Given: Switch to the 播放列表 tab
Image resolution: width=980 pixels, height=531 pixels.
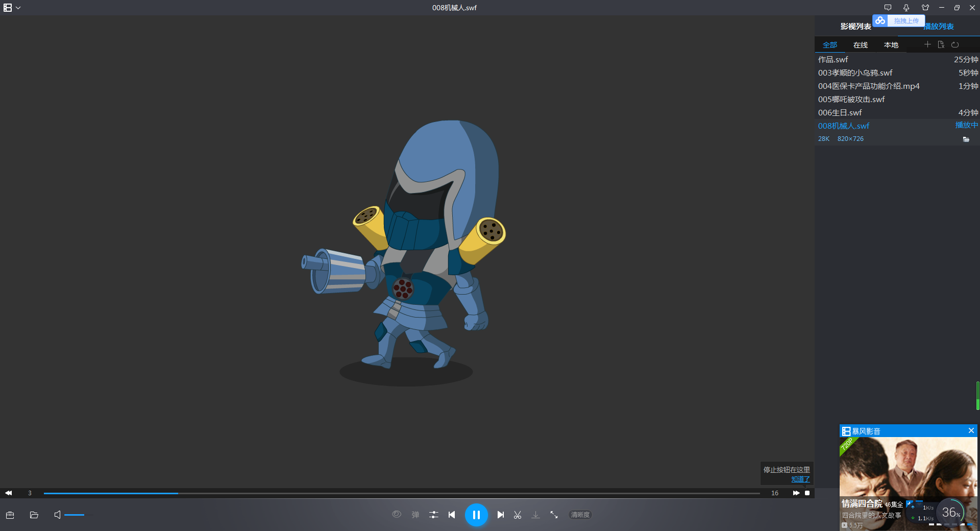Looking at the screenshot, I should pyautogui.click(x=939, y=26).
